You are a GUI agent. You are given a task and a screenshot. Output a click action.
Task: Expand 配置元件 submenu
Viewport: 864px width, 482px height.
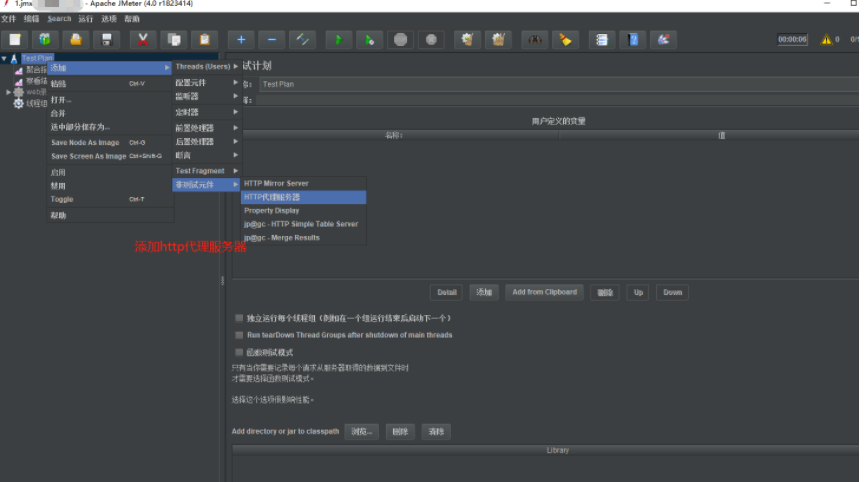point(207,83)
